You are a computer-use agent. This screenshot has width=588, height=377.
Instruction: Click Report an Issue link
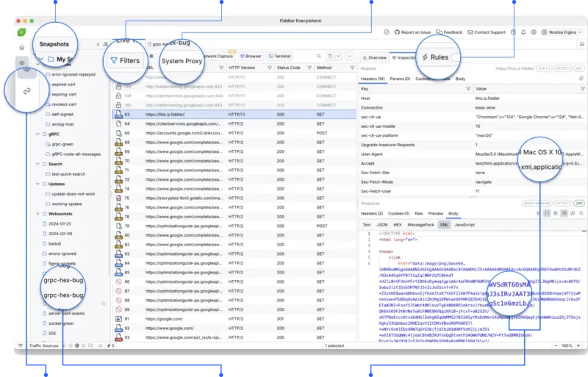tap(412, 32)
